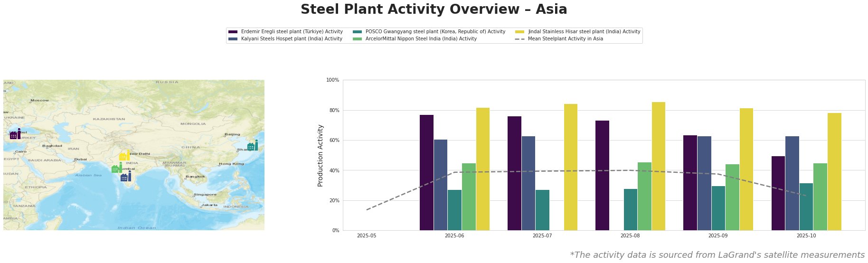Click the green bar for 2025-09
The height and width of the screenshot is (263, 868).
pyautogui.click(x=732, y=197)
